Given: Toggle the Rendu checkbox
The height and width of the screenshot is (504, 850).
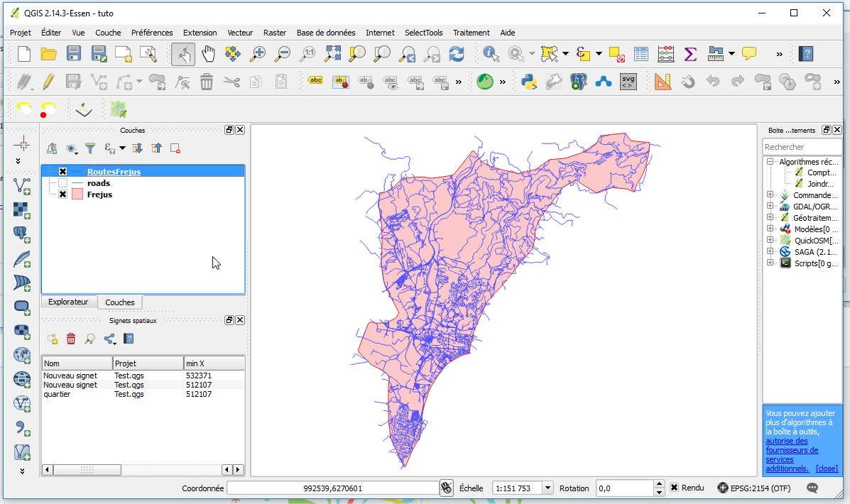Looking at the screenshot, I should coord(674,488).
